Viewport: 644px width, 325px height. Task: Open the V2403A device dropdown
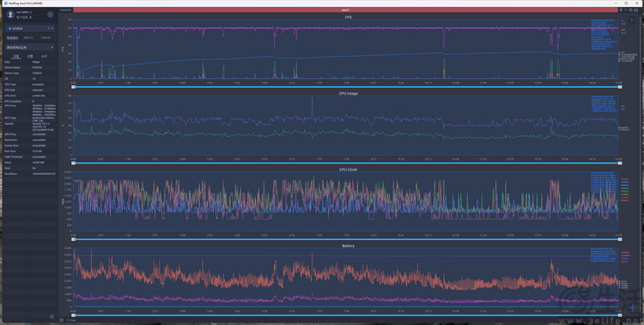30,28
